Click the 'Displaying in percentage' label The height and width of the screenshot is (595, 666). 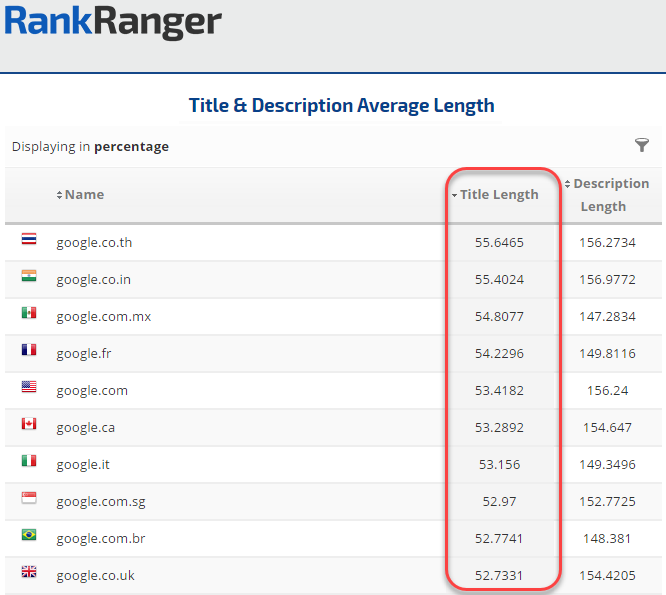(90, 147)
